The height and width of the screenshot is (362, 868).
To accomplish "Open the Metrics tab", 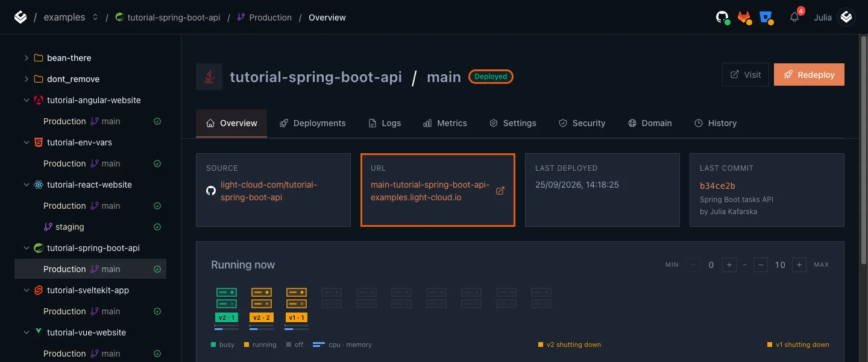I will [445, 123].
